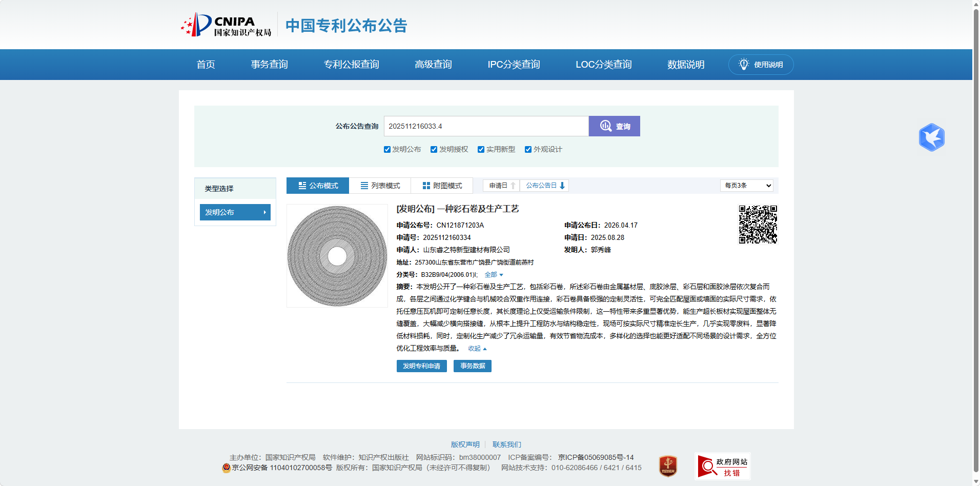The height and width of the screenshot is (486, 980).
Task: Click the red government organ badge icon
Action: [668, 466]
